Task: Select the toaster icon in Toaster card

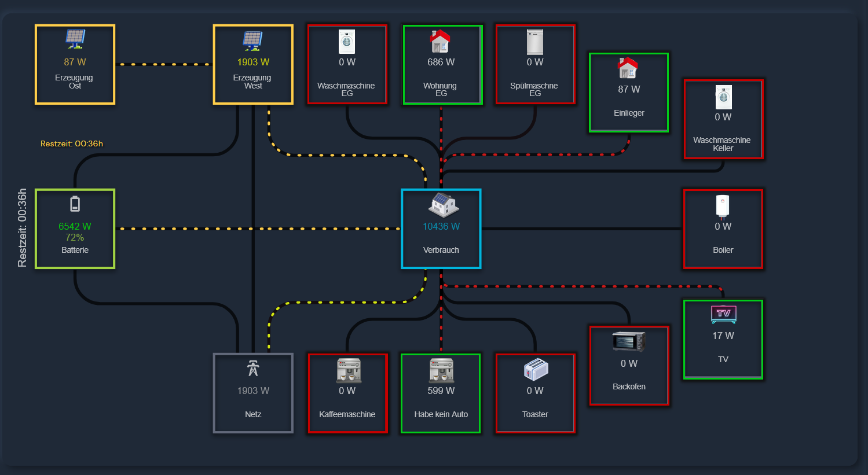Action: pos(536,369)
